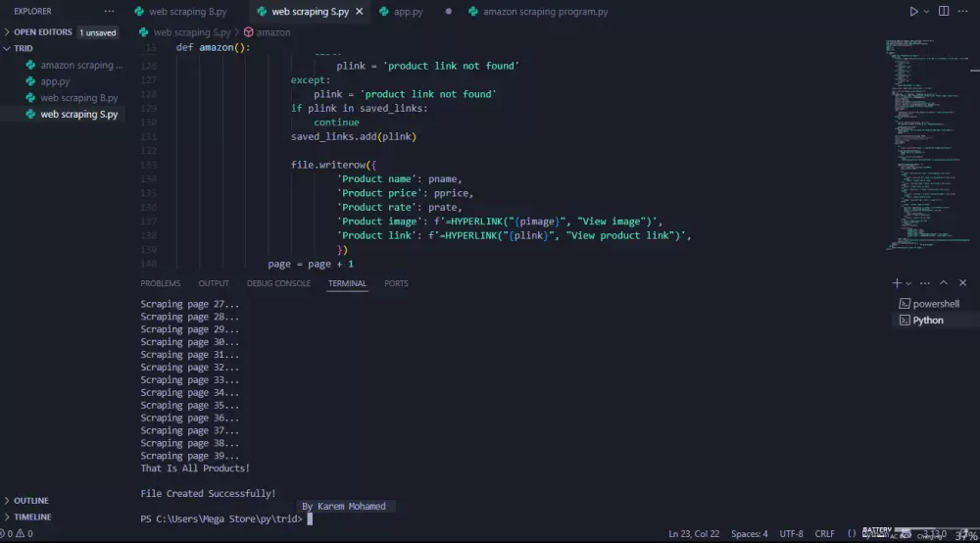The height and width of the screenshot is (543, 980).
Task: Open the Problems panel tab
Action: pos(160,283)
